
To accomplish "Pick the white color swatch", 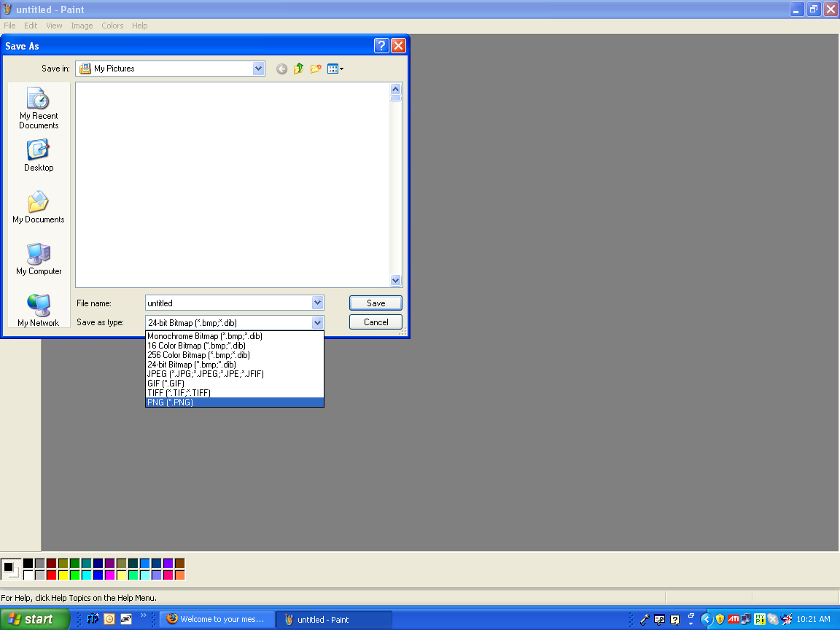I will (x=28, y=575).
